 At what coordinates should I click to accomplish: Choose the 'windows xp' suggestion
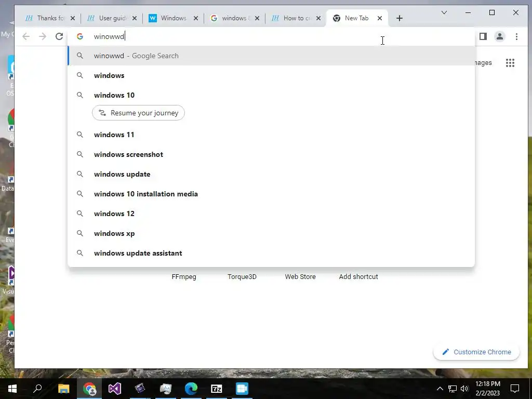point(271,233)
